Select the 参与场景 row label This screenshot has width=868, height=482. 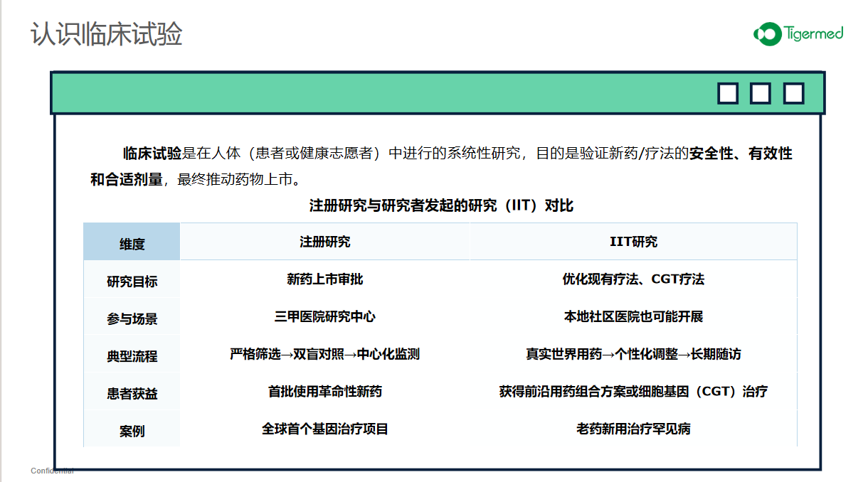tap(132, 319)
